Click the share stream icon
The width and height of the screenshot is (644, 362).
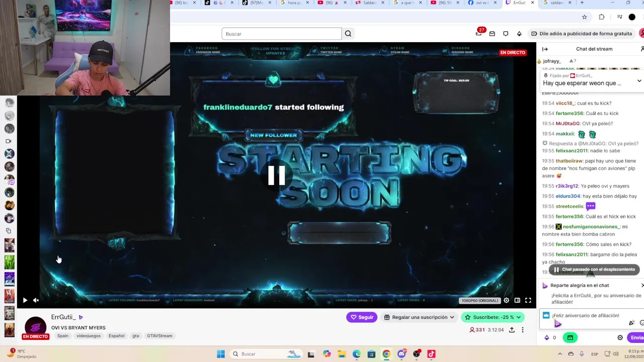(512, 330)
